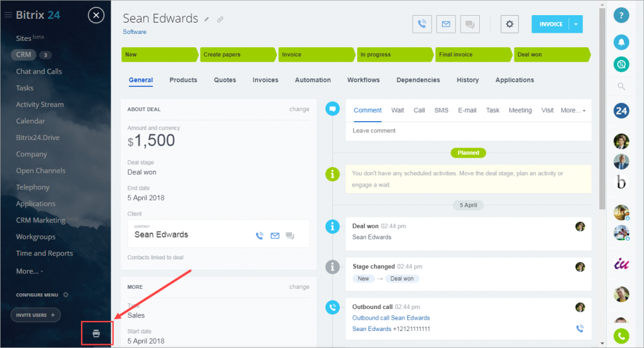Image resolution: width=644 pixels, height=348 pixels.
Task: Expand the More... menu in the left sidebar
Action: [x=29, y=271]
